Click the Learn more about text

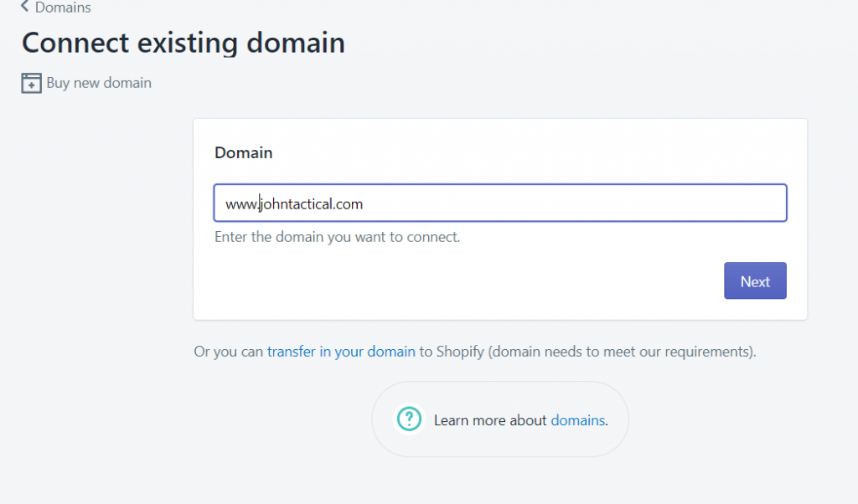489,419
